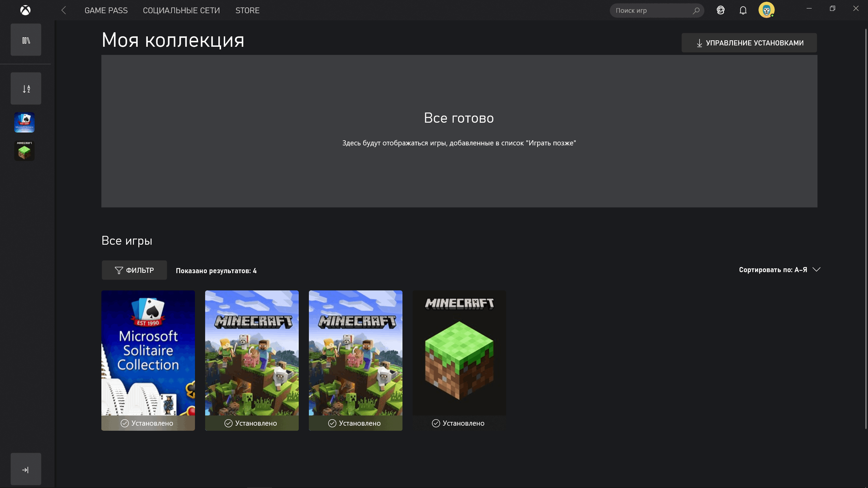
Task: Click the Моя коллекция heading
Action: point(173,40)
